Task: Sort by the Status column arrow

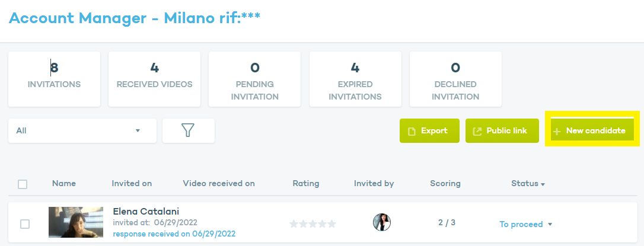Action: (x=543, y=184)
